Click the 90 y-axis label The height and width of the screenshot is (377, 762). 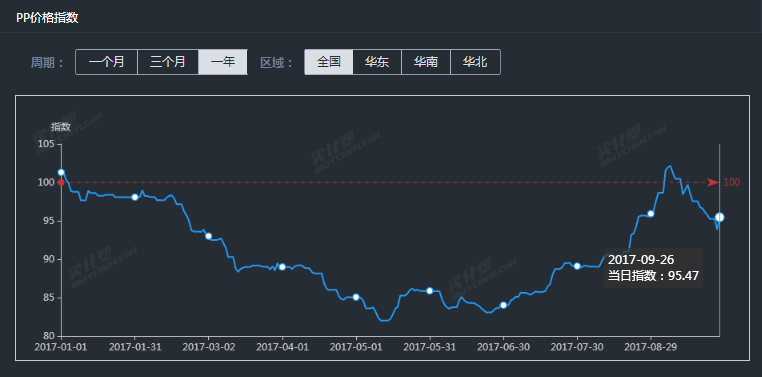click(x=50, y=259)
